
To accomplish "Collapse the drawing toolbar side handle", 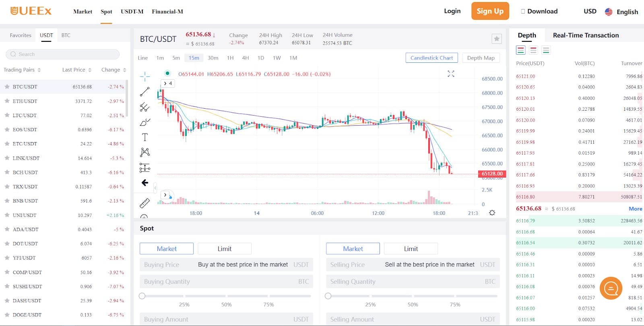I will (155, 188).
